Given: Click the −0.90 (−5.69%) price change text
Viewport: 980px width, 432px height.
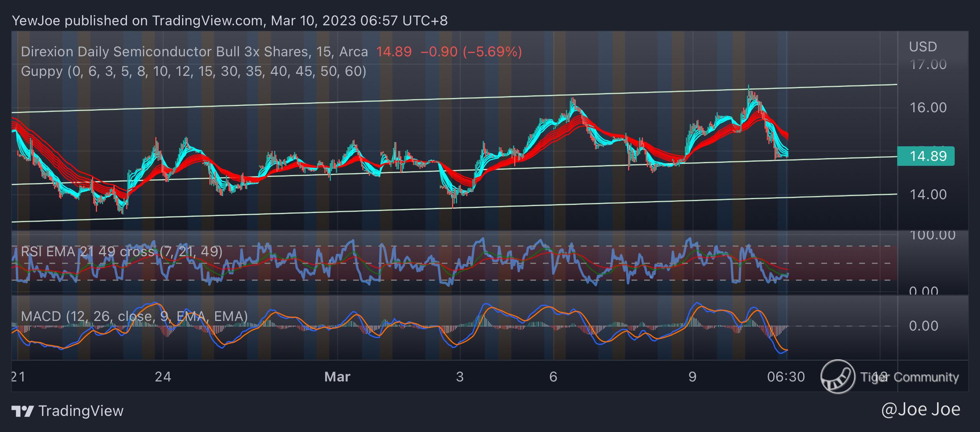Looking at the screenshot, I should click(x=471, y=52).
